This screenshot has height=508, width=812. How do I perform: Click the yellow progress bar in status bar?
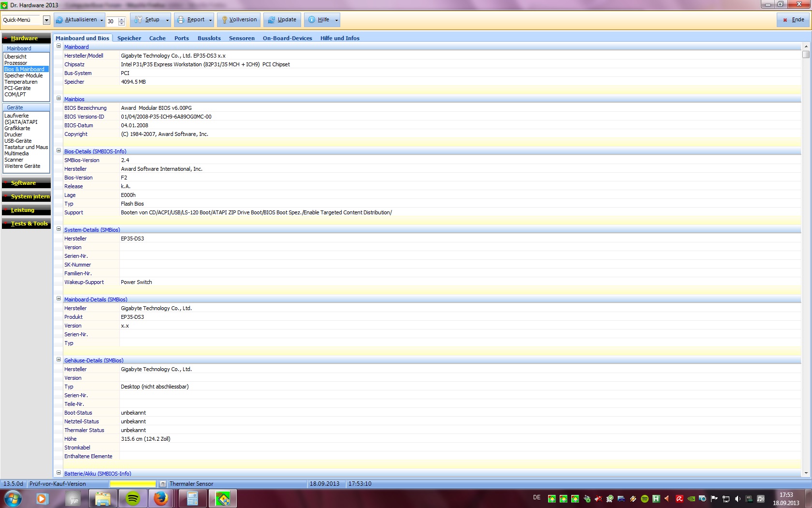pos(133,484)
